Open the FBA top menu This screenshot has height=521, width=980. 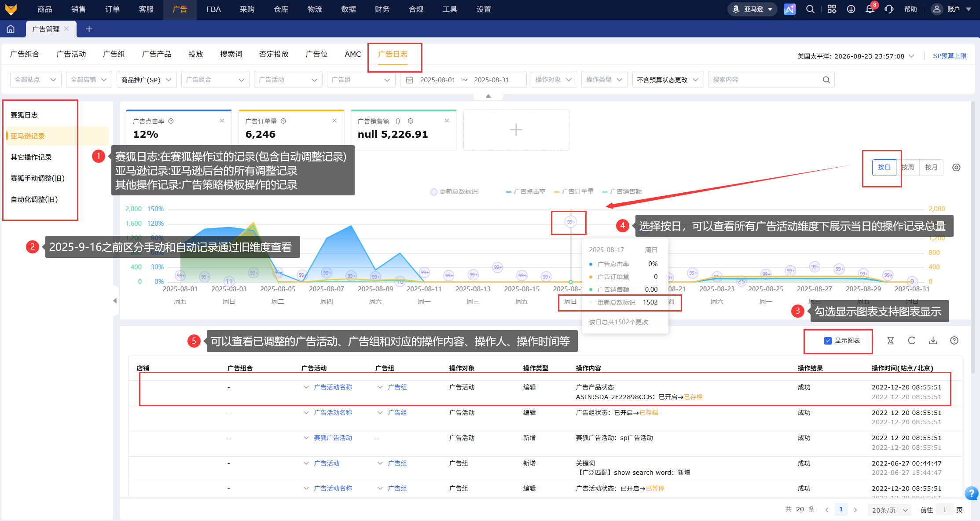pos(213,9)
